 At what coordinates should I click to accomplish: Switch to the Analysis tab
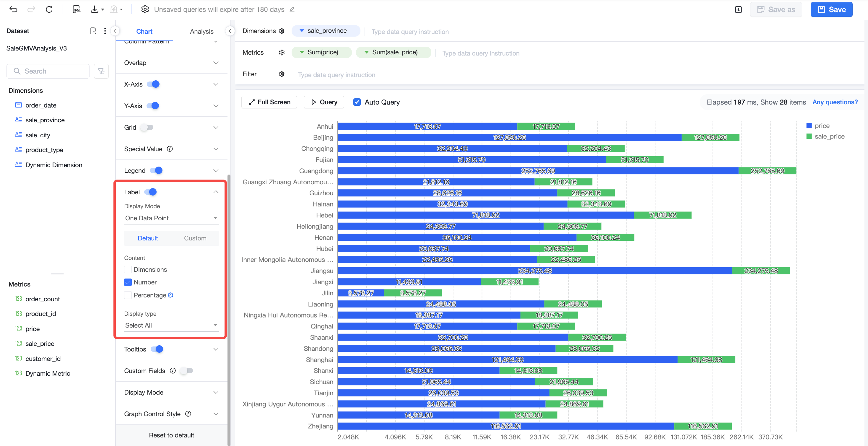tap(201, 31)
